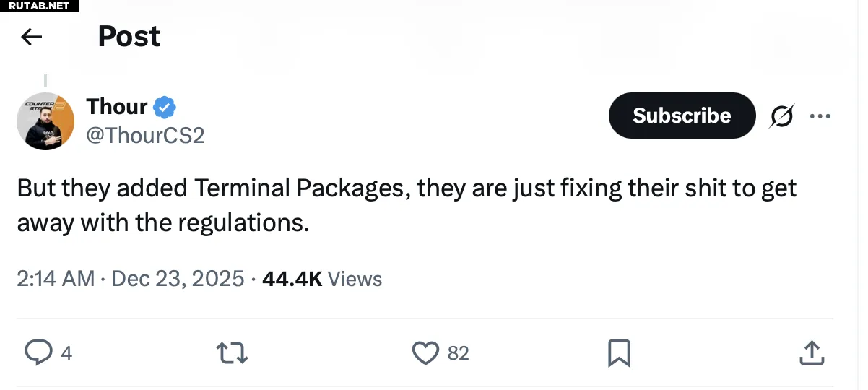Click the blue verified badge
Image resolution: width=868 pixels, height=390 pixels.
(166, 108)
